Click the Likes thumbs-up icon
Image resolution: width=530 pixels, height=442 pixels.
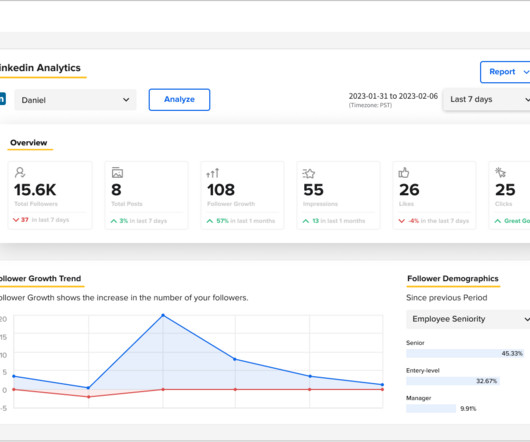click(x=404, y=173)
